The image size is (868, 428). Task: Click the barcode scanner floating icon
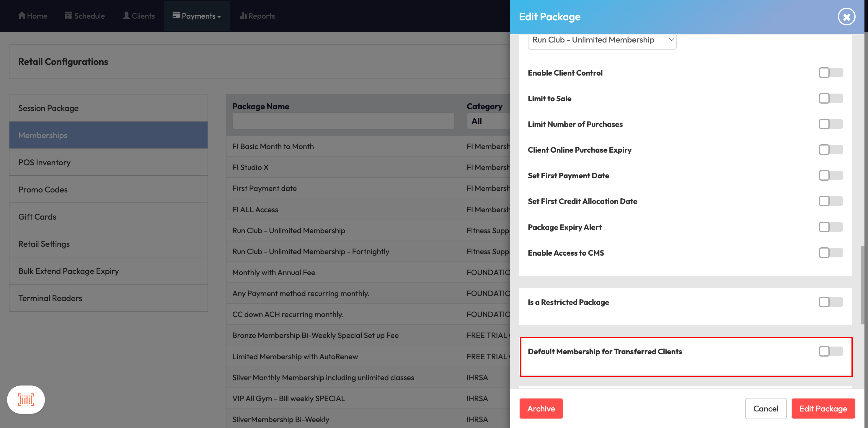pyautogui.click(x=26, y=399)
